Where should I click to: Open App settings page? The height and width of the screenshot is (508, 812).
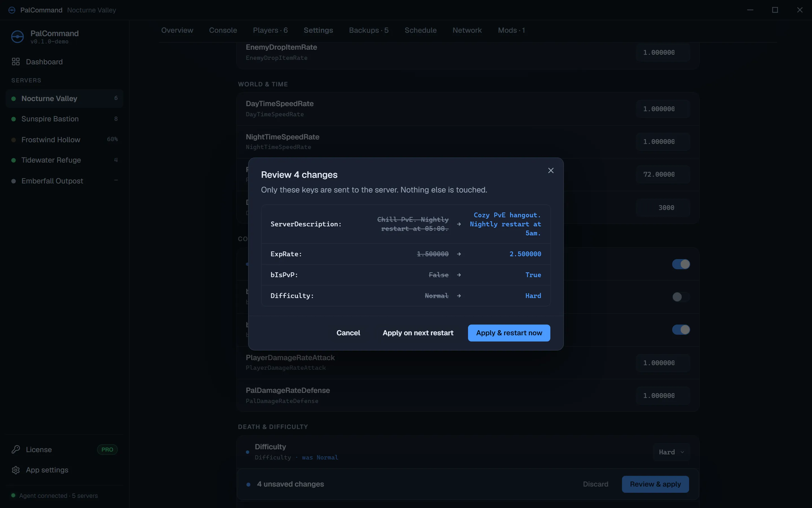point(64,470)
